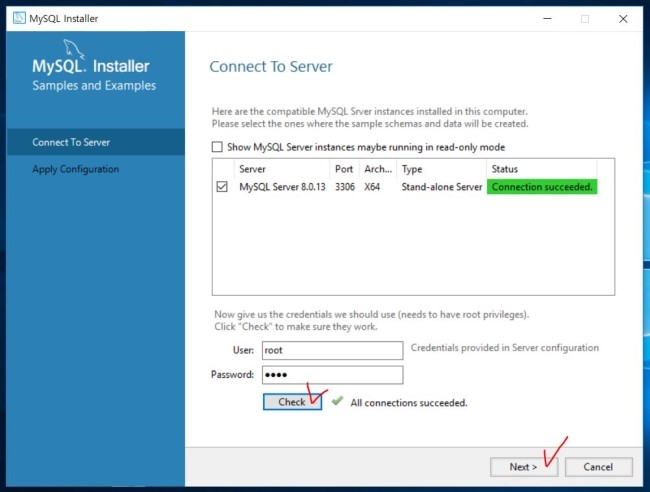This screenshot has height=492, width=650.
Task: Click the 'Connect To Server' page heading
Action: 271,67
